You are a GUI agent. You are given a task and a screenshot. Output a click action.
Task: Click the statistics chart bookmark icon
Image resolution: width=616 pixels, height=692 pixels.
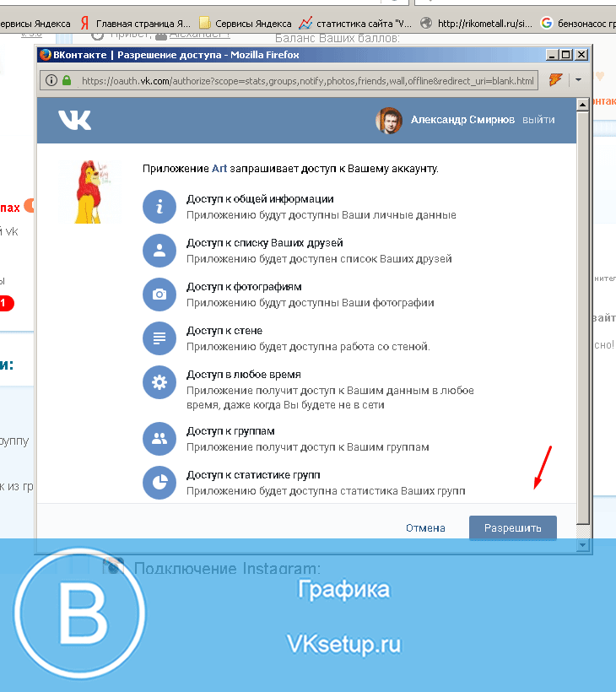[305, 23]
